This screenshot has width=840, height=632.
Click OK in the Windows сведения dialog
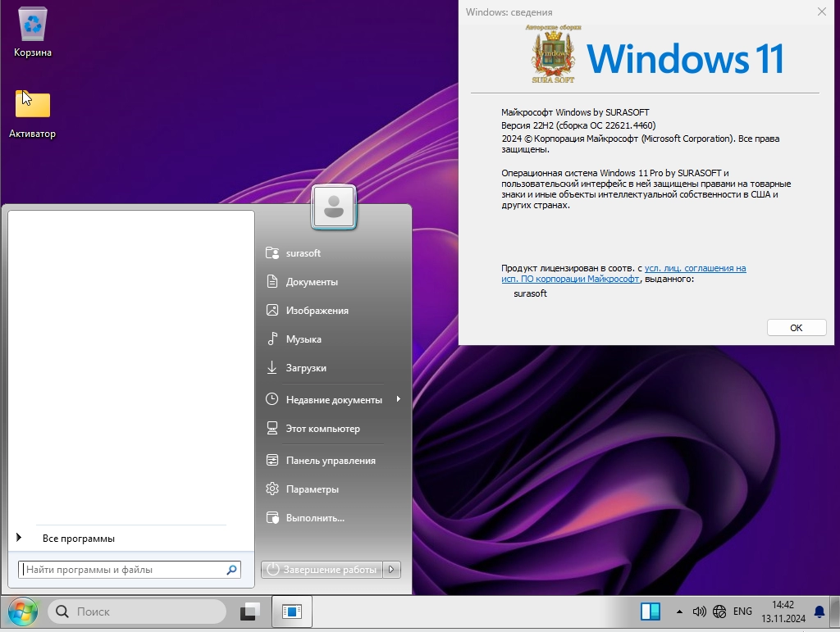click(x=796, y=328)
